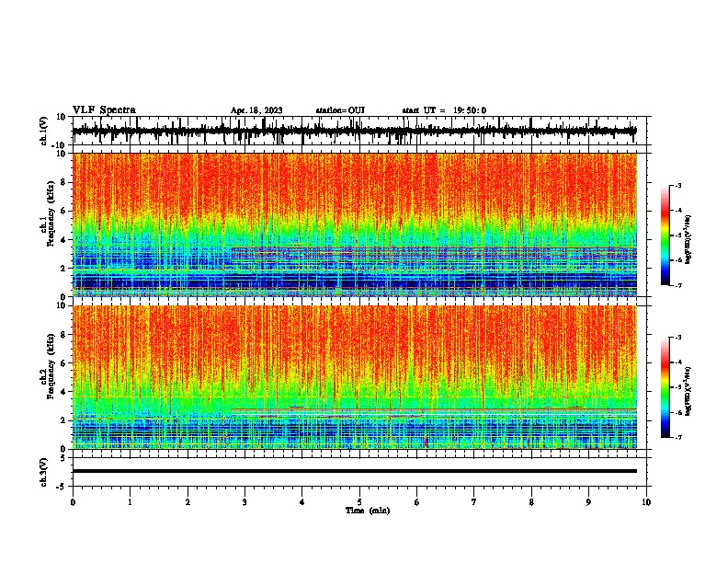The width and height of the screenshot is (728, 563).
Task: Click time axis tick label "10"
Action: [646, 502]
